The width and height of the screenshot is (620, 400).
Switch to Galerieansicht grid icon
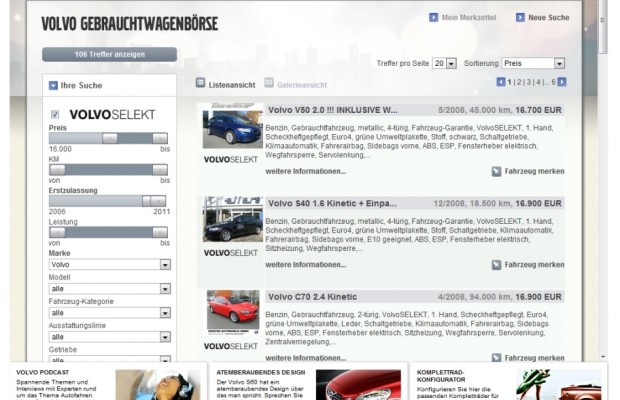pyautogui.click(x=269, y=83)
